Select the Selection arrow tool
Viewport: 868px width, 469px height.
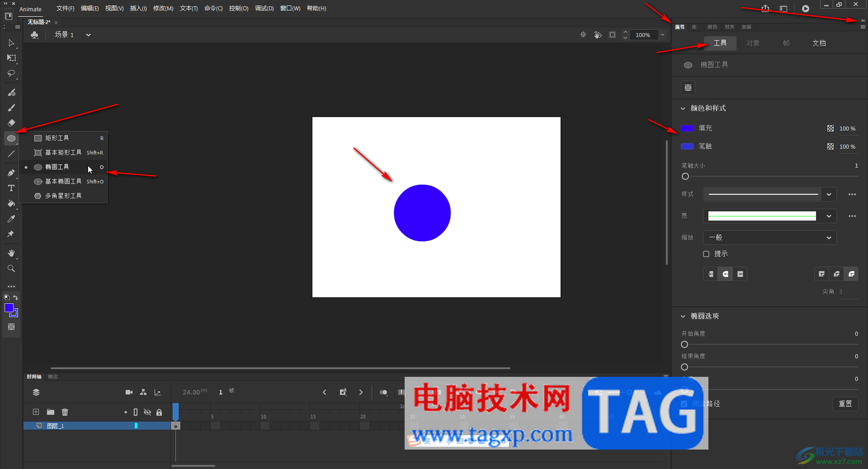click(x=11, y=43)
